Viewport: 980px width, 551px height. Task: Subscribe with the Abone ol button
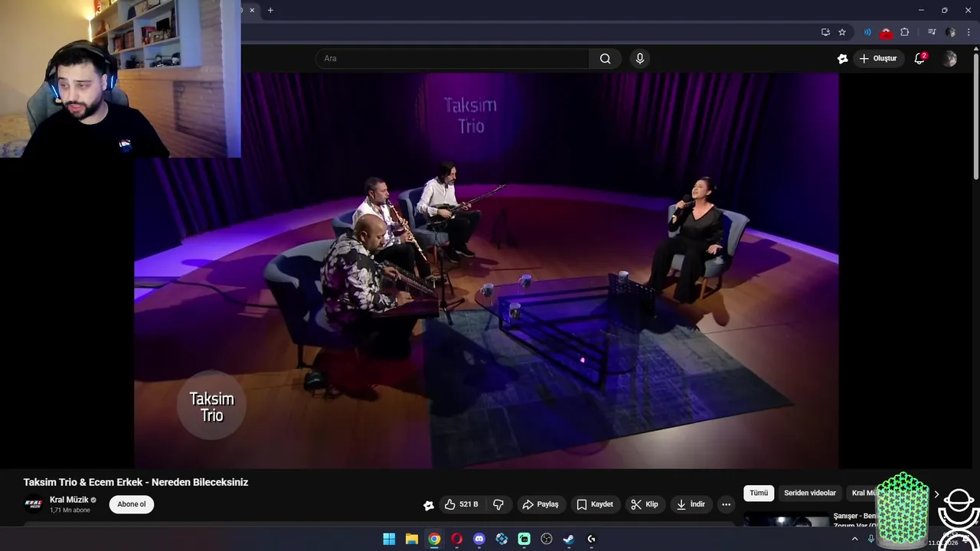[x=132, y=504]
